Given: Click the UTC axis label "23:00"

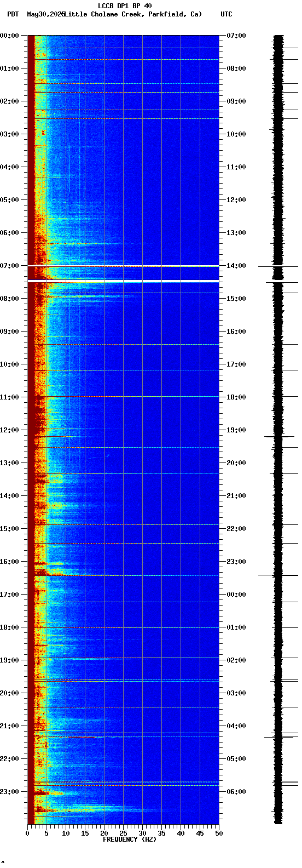Looking at the screenshot, I should pos(236,562).
